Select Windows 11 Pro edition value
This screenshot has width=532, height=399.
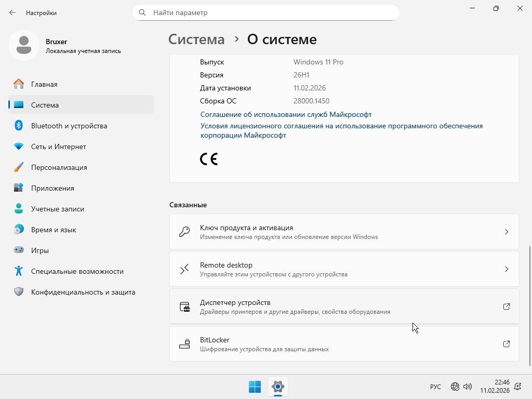coord(318,62)
